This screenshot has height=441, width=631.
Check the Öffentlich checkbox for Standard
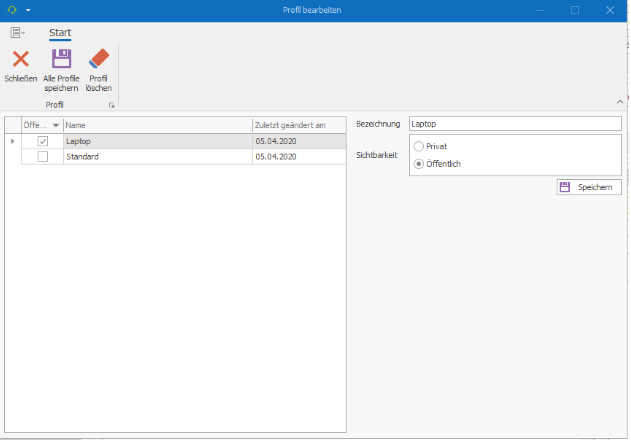click(42, 157)
